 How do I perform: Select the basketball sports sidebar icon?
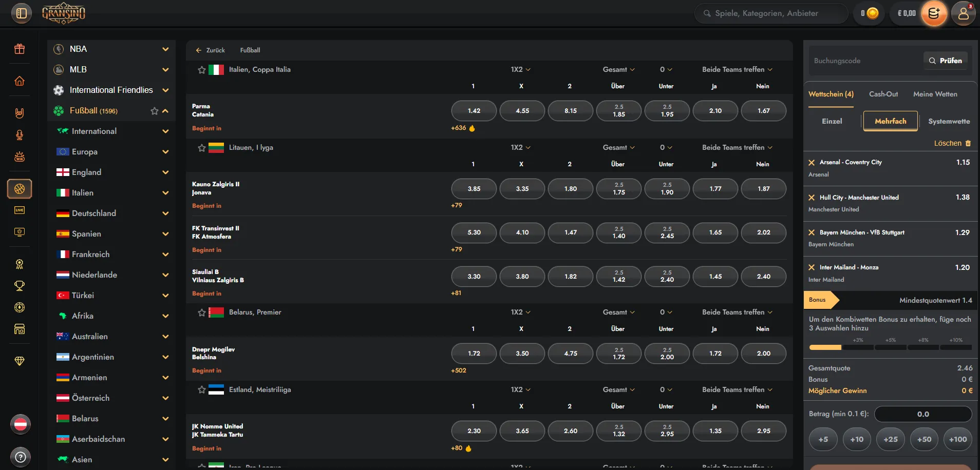coord(20,189)
